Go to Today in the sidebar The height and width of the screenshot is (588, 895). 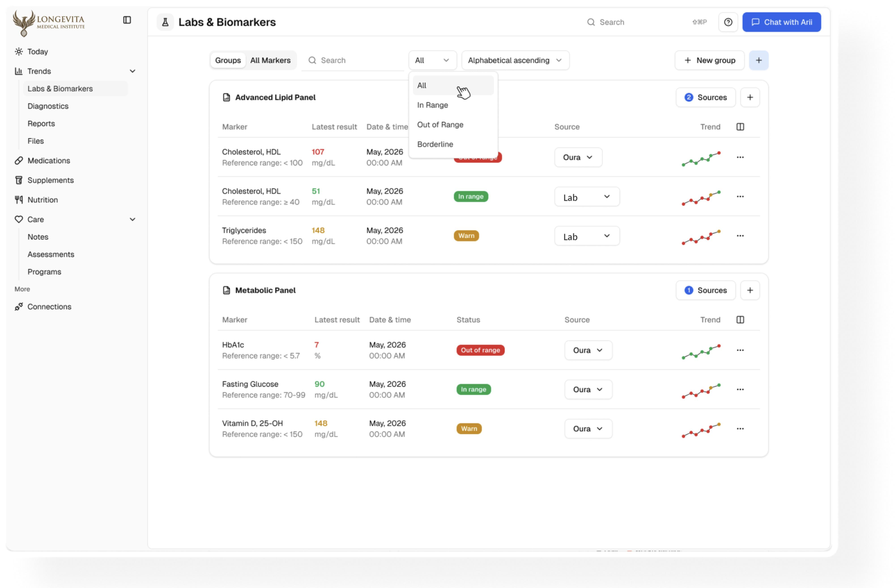(38, 52)
